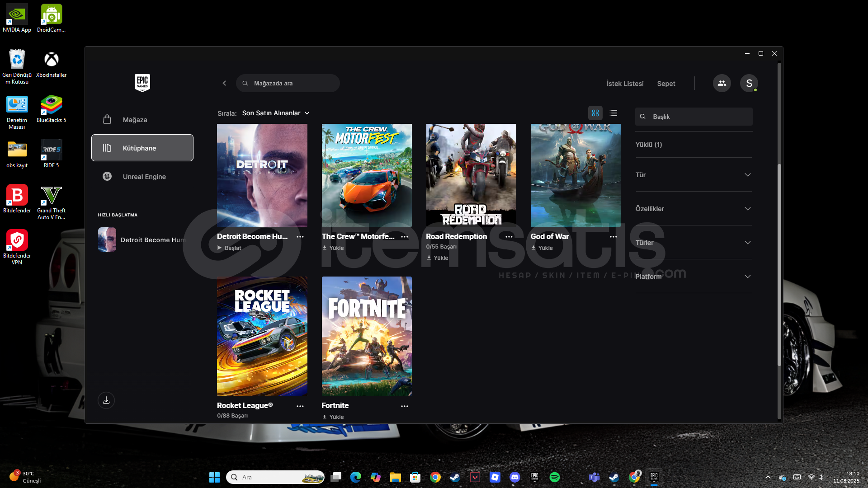Open Fortnite cover thumbnail

point(367,336)
